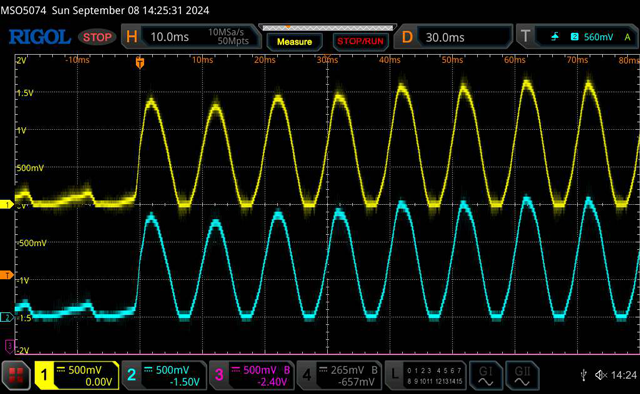Toggle the muted speaker sound icon
Image resolution: width=640 pixels, height=394 pixels.
click(601, 375)
